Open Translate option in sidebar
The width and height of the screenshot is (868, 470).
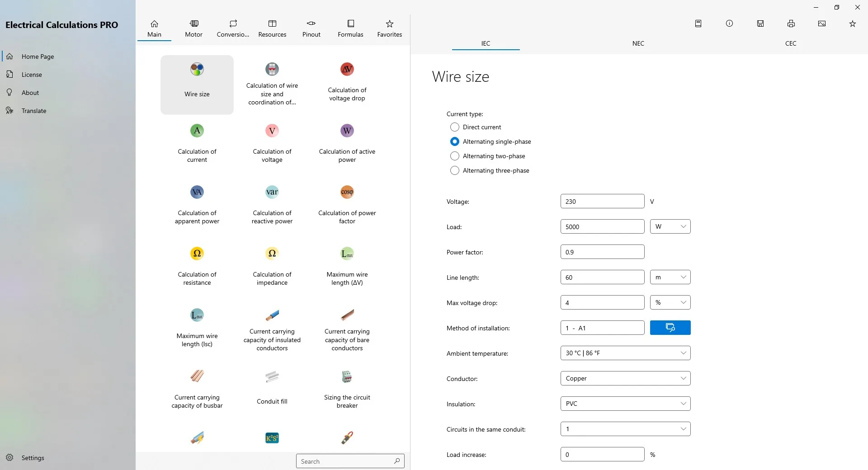68,111
